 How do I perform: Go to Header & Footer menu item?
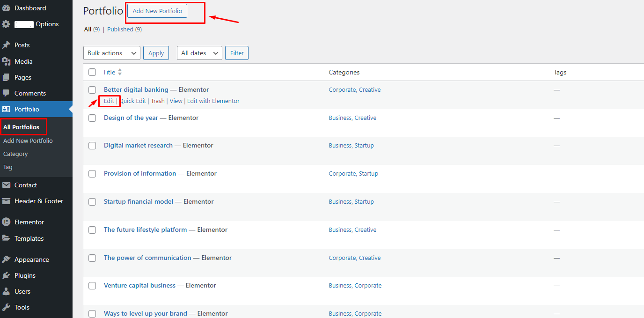tap(38, 201)
